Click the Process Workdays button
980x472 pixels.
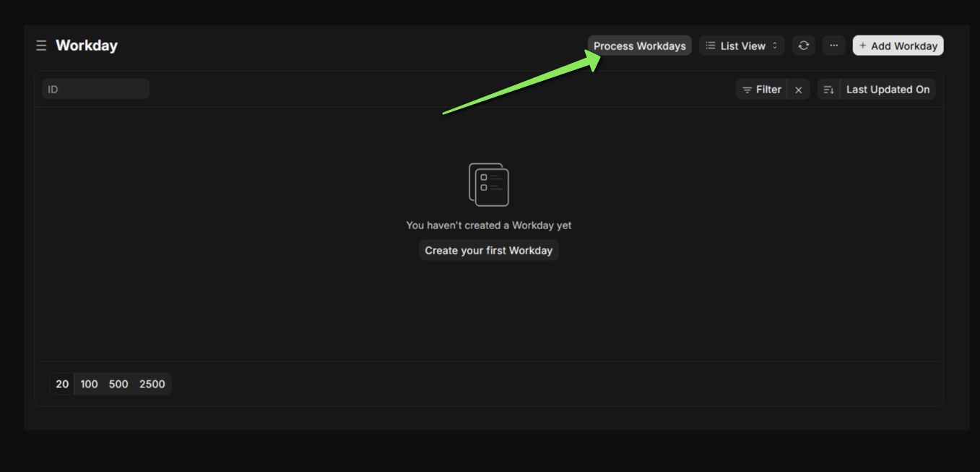[639, 46]
